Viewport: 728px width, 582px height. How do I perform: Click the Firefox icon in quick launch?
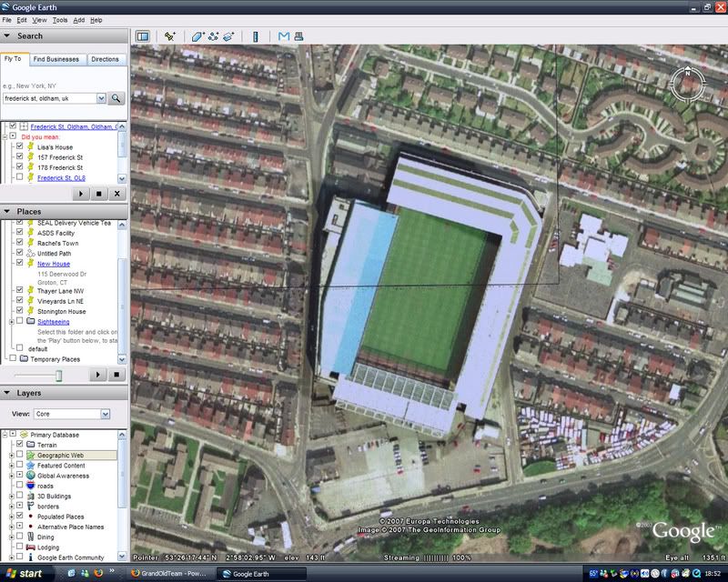click(98, 573)
